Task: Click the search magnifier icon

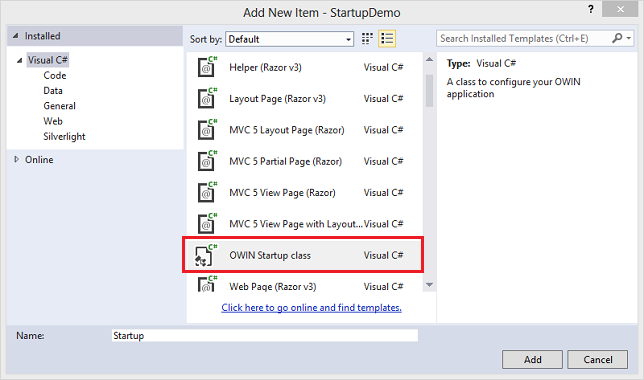Action: tap(617, 38)
